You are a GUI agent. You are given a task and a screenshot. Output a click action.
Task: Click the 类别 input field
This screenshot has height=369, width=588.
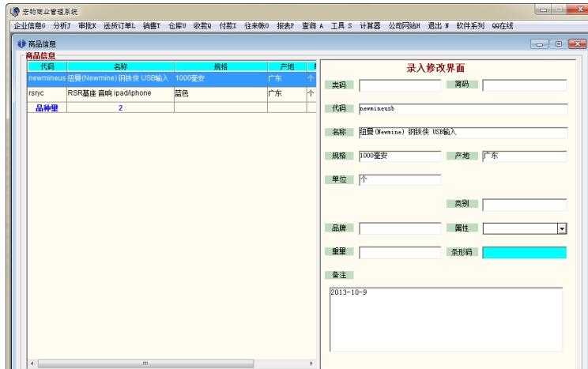point(524,205)
